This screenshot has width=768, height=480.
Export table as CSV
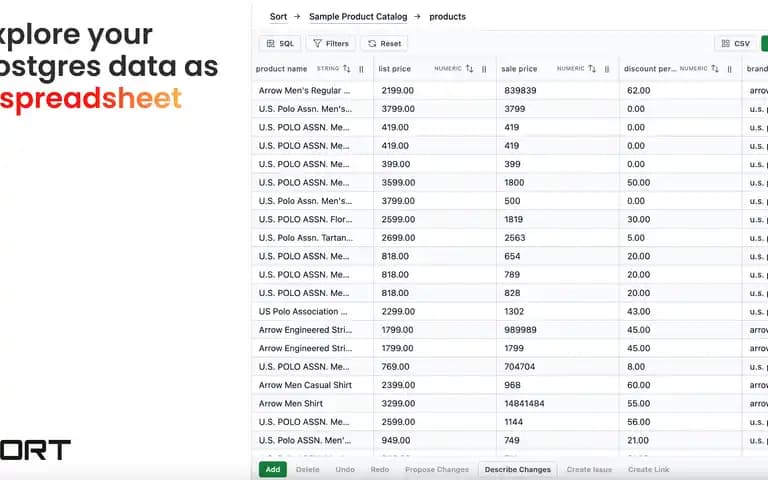tap(735, 44)
